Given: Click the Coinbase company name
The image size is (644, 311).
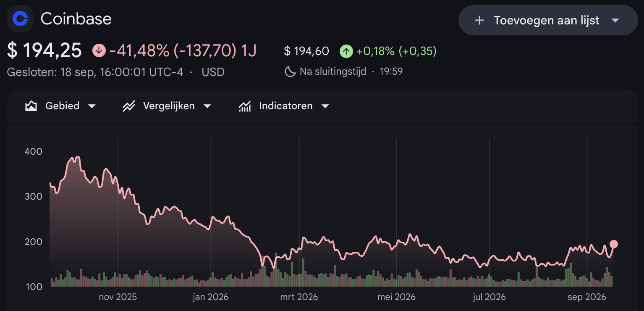Looking at the screenshot, I should 76,18.
